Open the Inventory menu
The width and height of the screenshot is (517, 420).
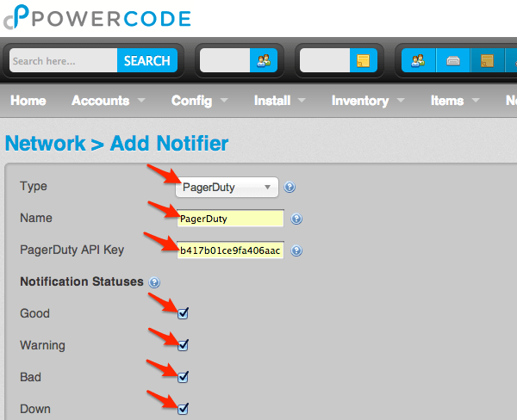pyautogui.click(x=360, y=101)
